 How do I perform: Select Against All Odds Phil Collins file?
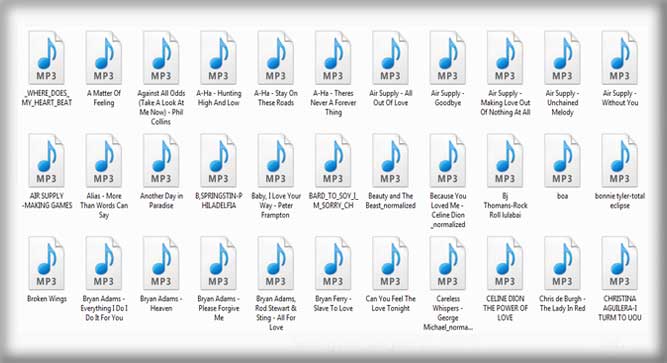click(x=161, y=58)
